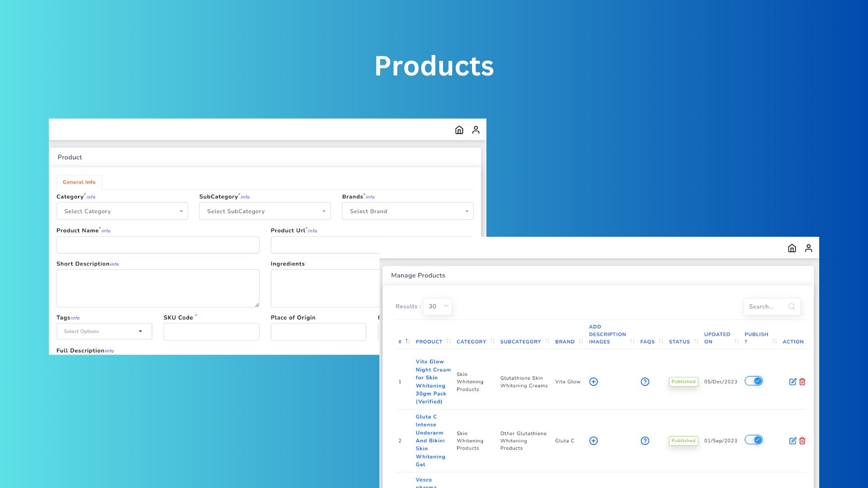This screenshot has height=488, width=868.
Task: Select the edit pencil icon on Vita Glow row
Action: 793,382
